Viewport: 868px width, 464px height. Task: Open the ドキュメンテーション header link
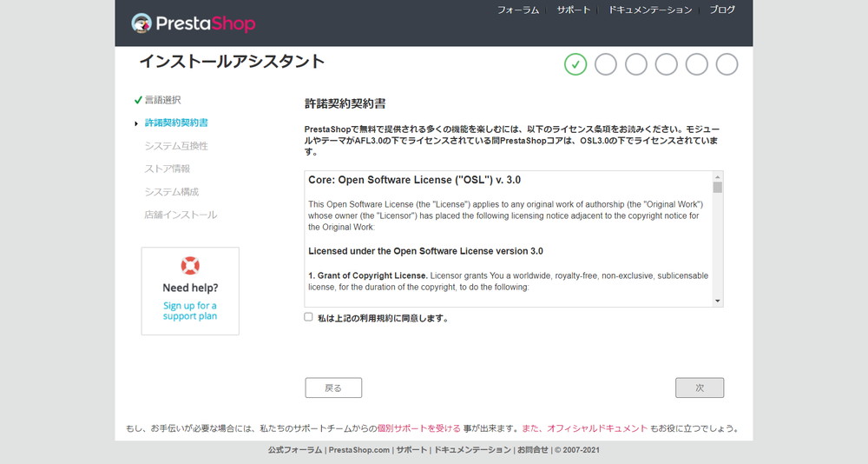[x=650, y=10]
